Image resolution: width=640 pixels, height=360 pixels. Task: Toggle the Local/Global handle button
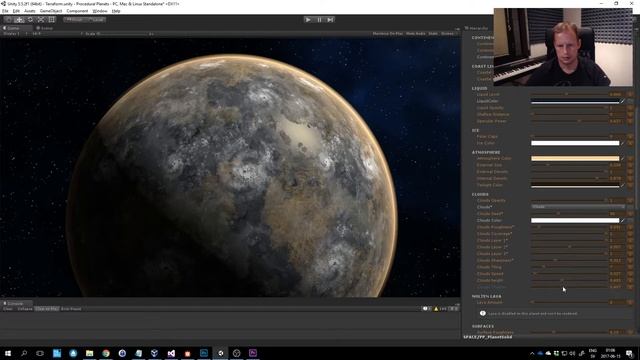pyautogui.click(x=96, y=20)
